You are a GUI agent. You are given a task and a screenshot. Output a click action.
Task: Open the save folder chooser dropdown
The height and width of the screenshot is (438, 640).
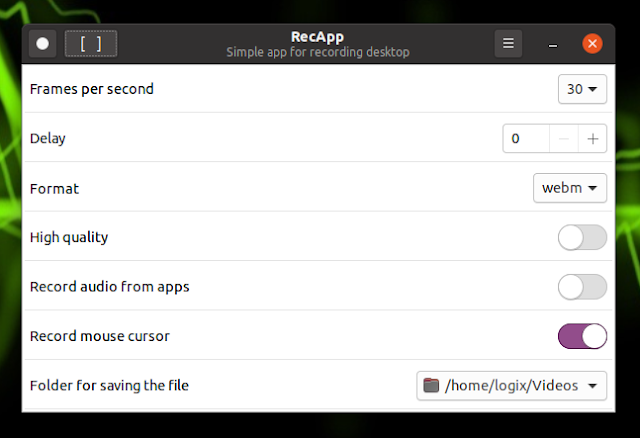(511, 385)
